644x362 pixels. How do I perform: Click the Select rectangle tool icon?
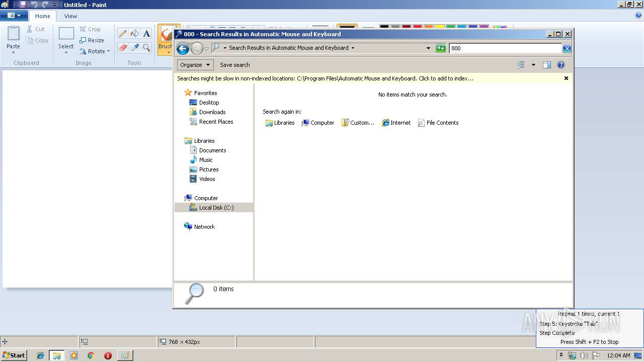pyautogui.click(x=66, y=33)
